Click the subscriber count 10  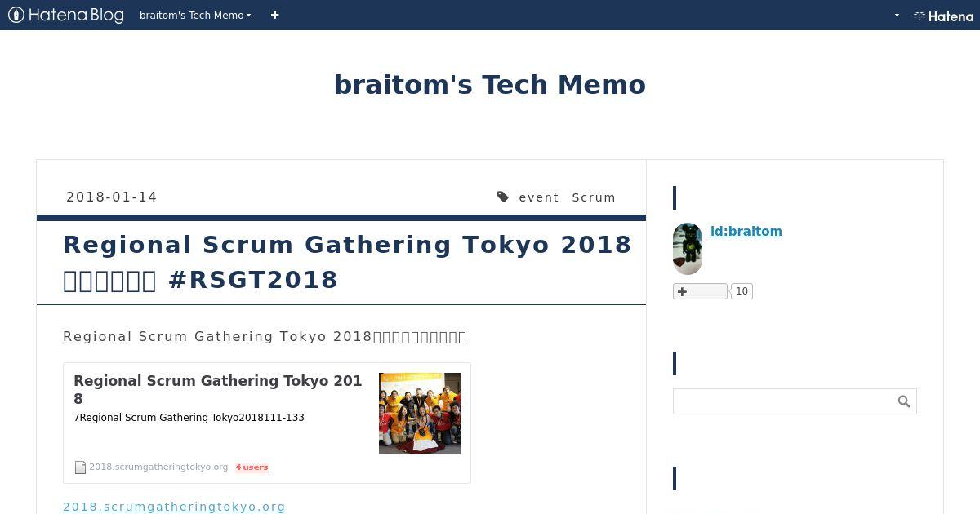[742, 291]
